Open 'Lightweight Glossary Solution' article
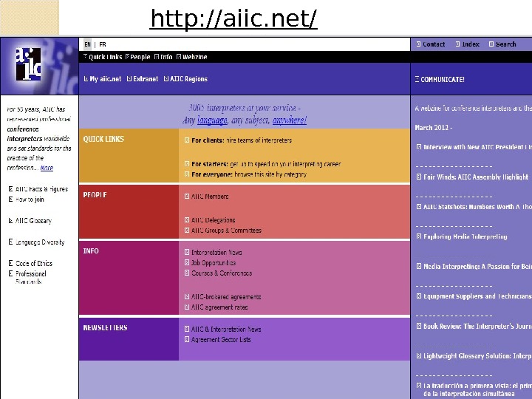The width and height of the screenshot is (532, 399). coord(477,356)
